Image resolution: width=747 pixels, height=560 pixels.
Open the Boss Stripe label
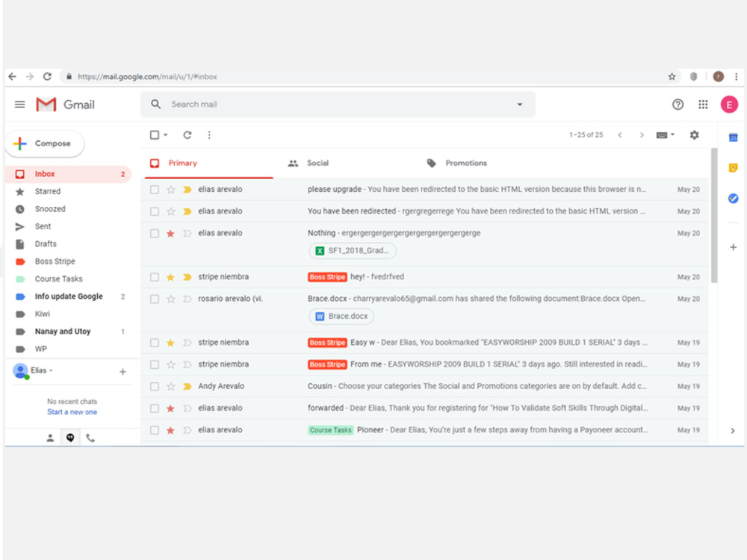pos(69,261)
